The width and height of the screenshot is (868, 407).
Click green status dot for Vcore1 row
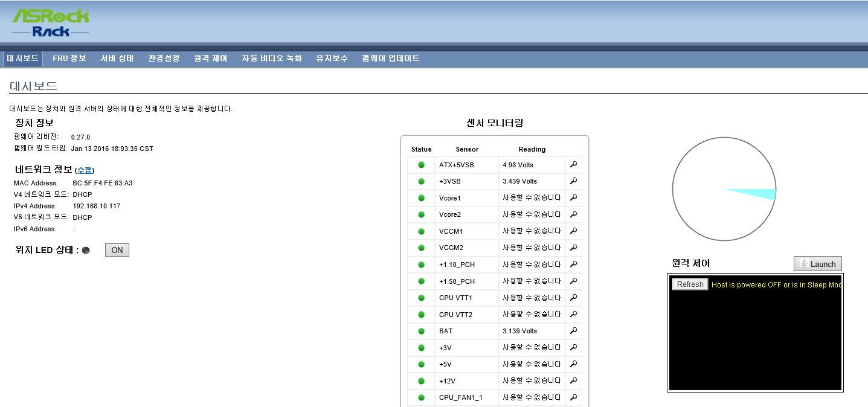(421, 198)
